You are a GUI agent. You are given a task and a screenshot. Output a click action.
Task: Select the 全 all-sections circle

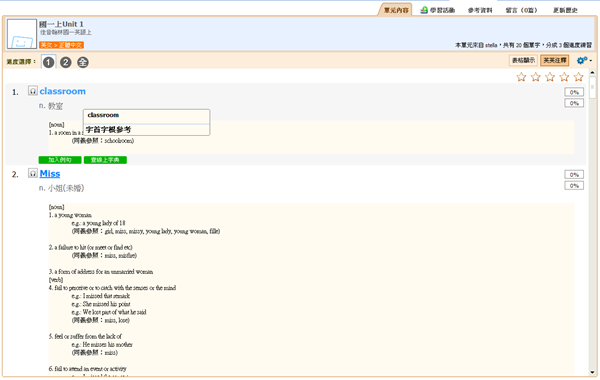coord(83,62)
